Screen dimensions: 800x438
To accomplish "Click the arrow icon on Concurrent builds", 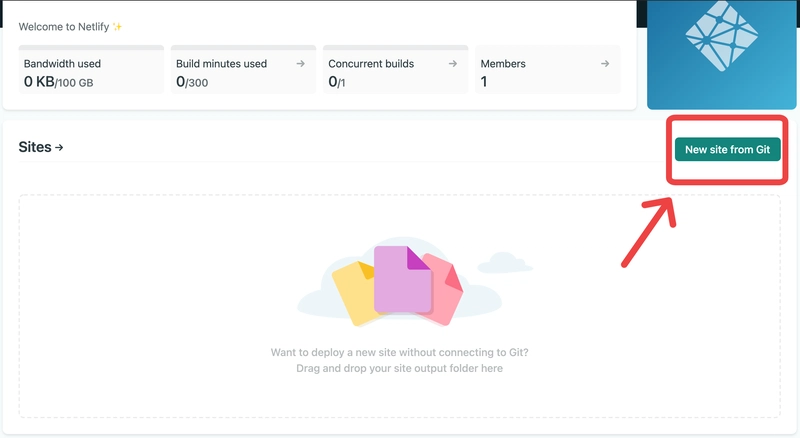I will click(x=453, y=64).
